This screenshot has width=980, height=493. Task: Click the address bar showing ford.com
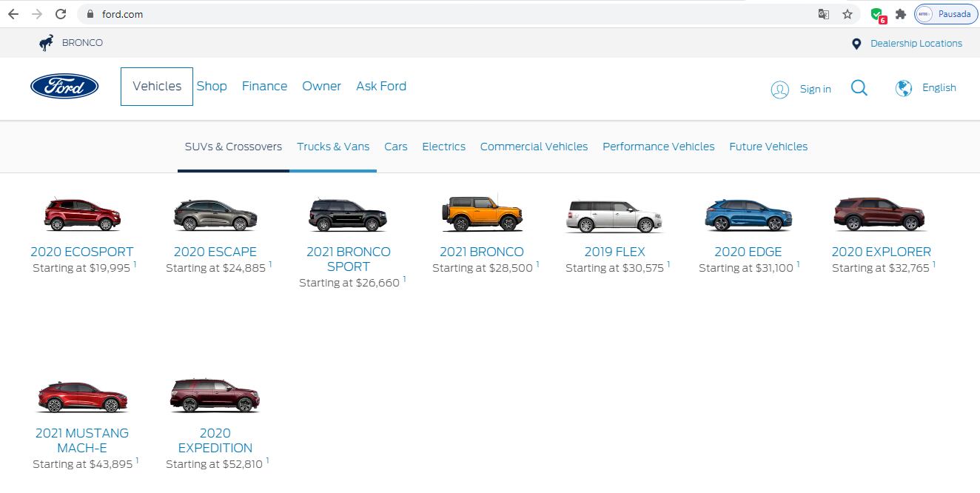(444, 14)
